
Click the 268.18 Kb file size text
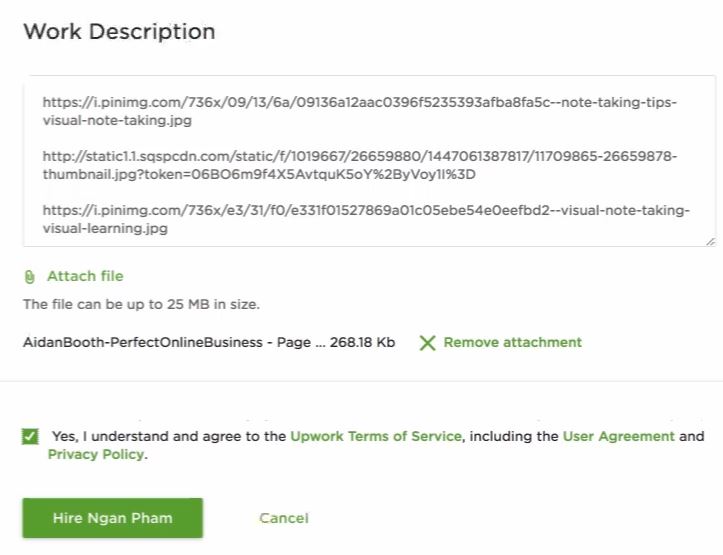[x=362, y=342]
